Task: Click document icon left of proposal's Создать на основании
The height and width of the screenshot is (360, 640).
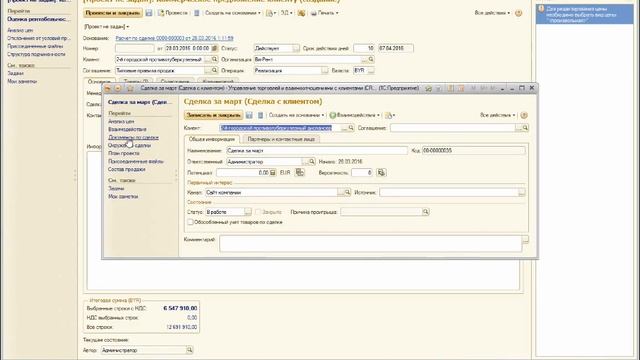Action: coord(196,13)
